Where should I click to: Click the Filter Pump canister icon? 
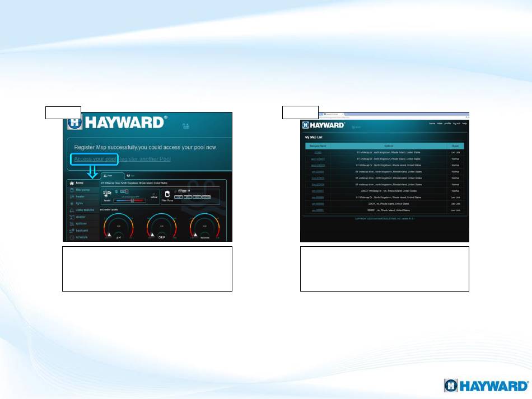coord(167,194)
